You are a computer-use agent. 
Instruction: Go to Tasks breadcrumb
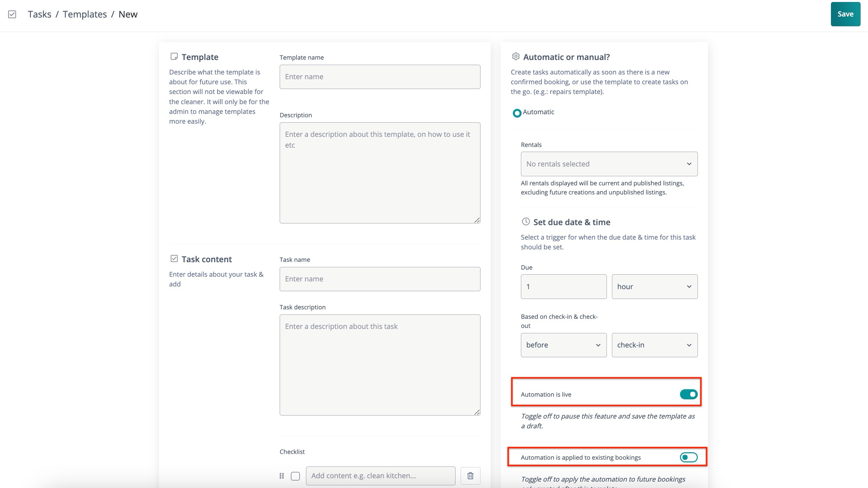(x=39, y=14)
